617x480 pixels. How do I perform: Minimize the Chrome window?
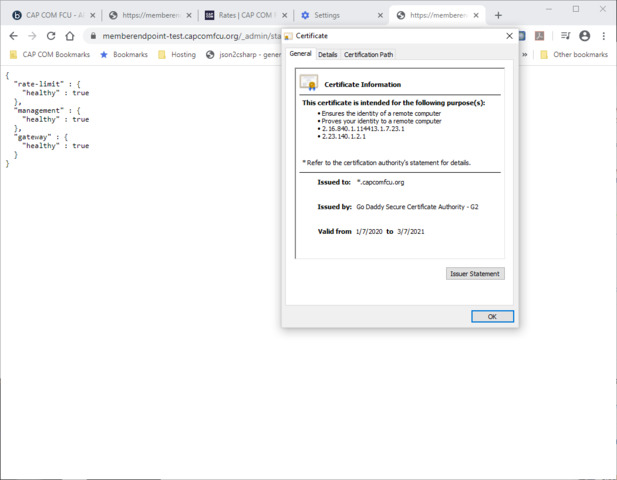(x=549, y=9)
